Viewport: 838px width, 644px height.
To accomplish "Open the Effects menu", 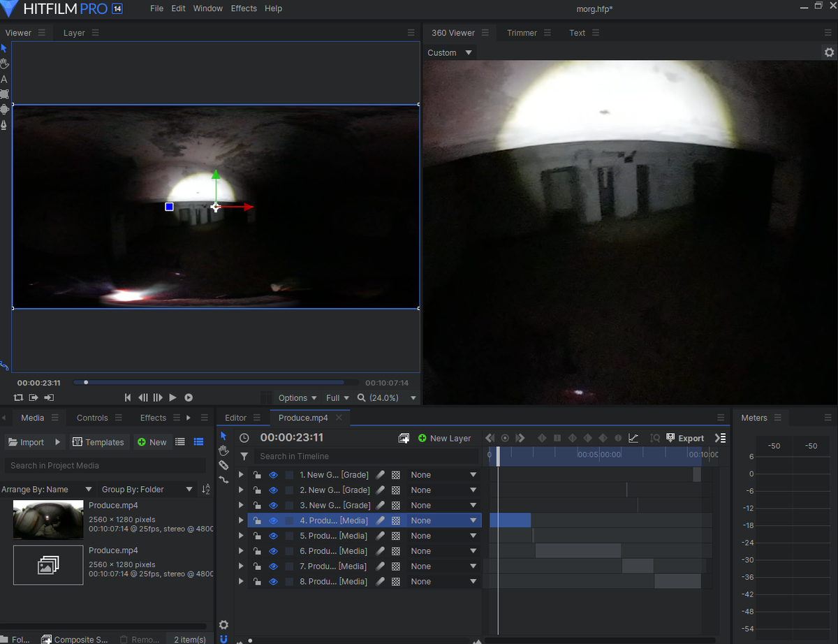I will 244,8.
